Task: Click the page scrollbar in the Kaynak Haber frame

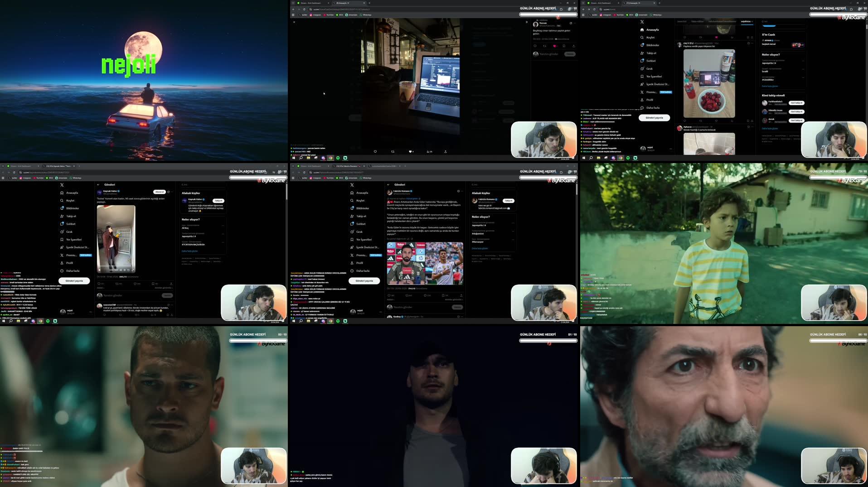Action: point(286,192)
